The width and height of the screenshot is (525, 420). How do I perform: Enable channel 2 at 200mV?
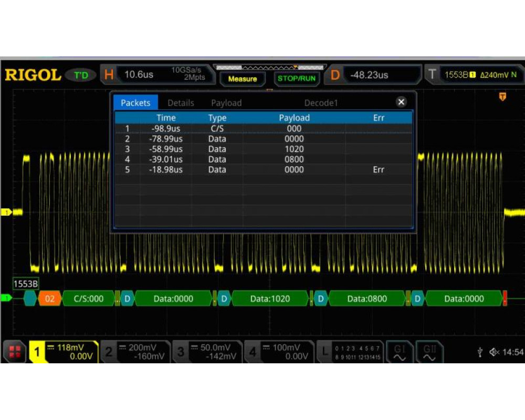point(135,352)
